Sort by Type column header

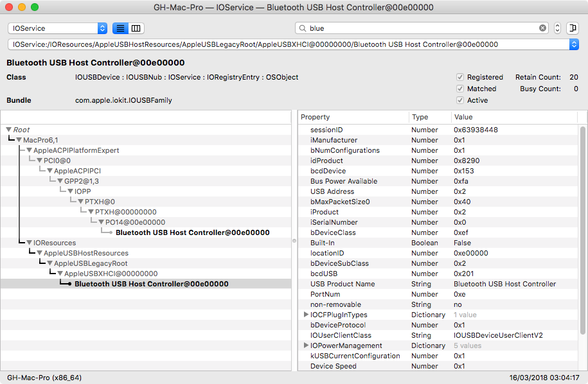pyautogui.click(x=430, y=117)
